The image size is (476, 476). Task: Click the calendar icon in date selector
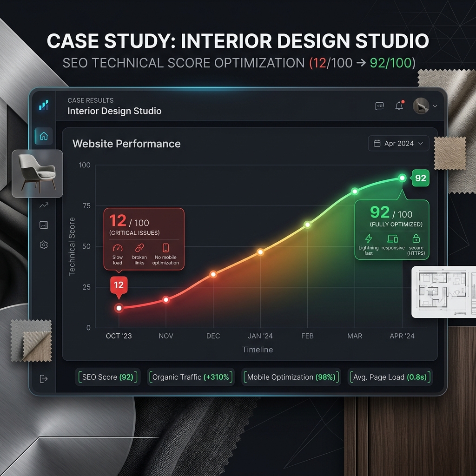377,143
